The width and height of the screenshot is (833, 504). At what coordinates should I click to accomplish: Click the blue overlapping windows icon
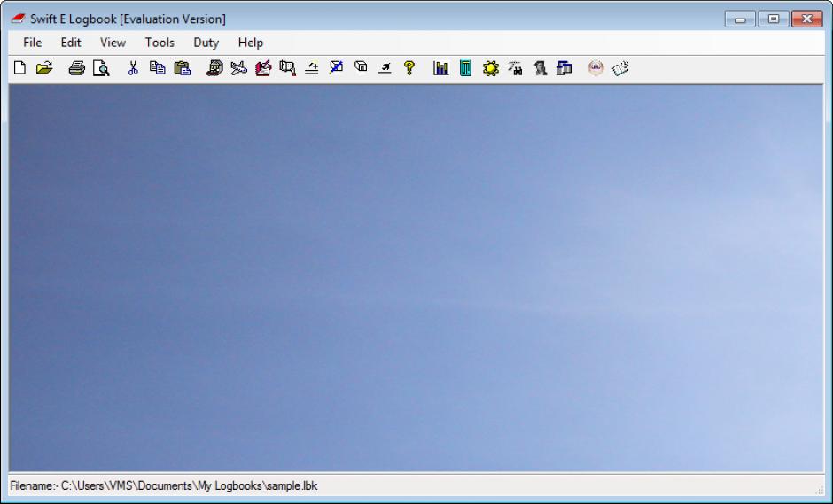click(x=564, y=68)
